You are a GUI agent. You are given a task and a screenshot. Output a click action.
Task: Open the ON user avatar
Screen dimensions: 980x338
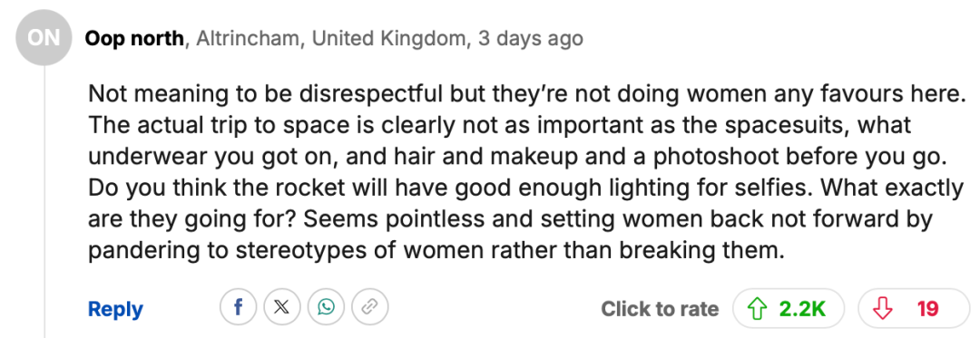(x=44, y=39)
